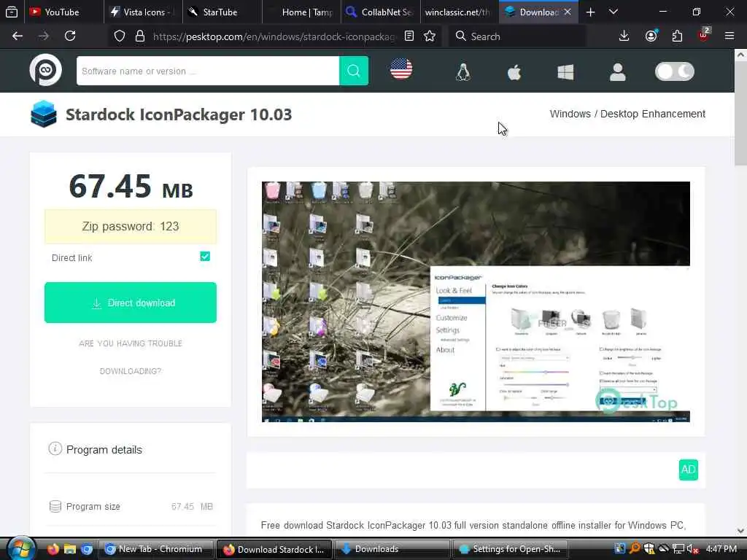The width and height of the screenshot is (747, 560).
Task: Click the PeskTop logo icon
Action: coord(46,71)
